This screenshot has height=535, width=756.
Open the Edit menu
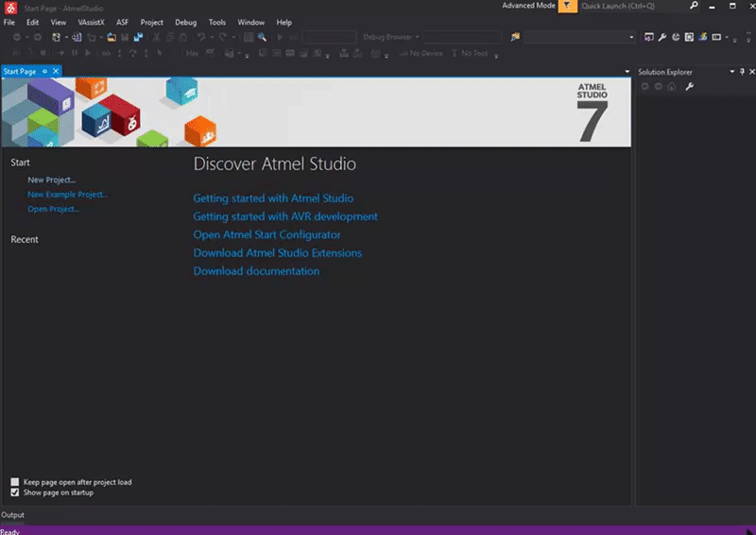[x=32, y=22]
